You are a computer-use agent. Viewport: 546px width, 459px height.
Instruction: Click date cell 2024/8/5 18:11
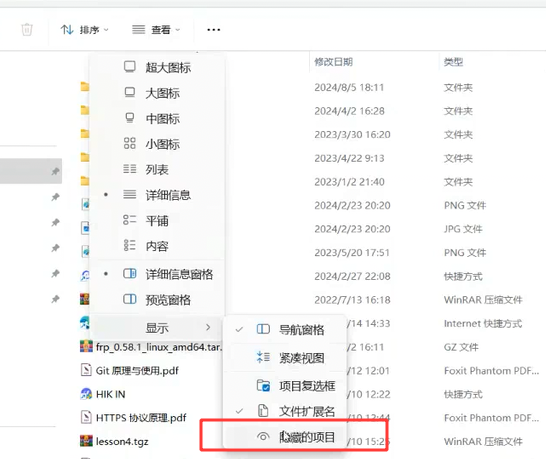pos(349,87)
